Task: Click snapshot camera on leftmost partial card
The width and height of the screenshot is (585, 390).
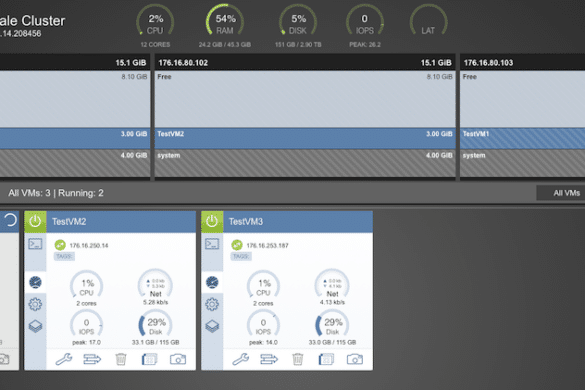Action: (x=4, y=359)
